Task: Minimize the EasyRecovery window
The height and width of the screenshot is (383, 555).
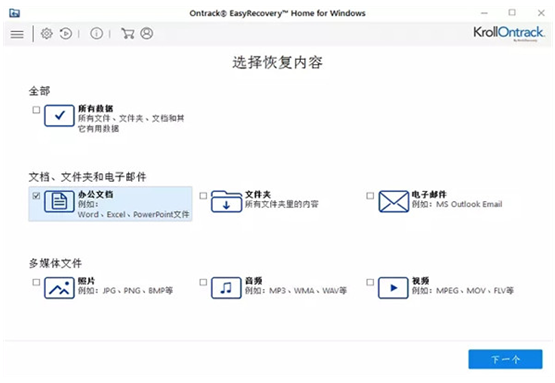Action: point(485,13)
